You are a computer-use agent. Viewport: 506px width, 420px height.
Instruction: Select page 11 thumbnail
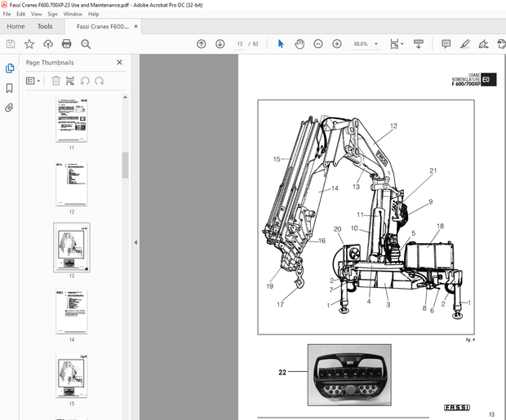[72, 120]
